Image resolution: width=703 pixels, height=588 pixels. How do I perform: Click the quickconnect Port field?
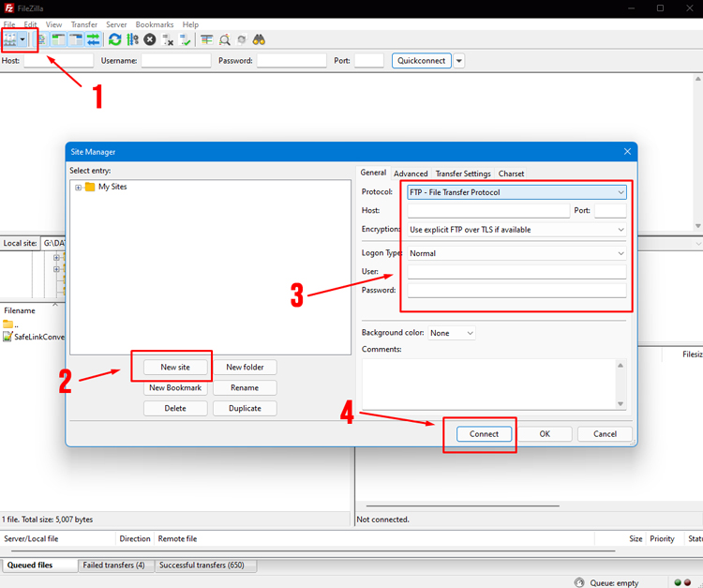[x=369, y=61]
